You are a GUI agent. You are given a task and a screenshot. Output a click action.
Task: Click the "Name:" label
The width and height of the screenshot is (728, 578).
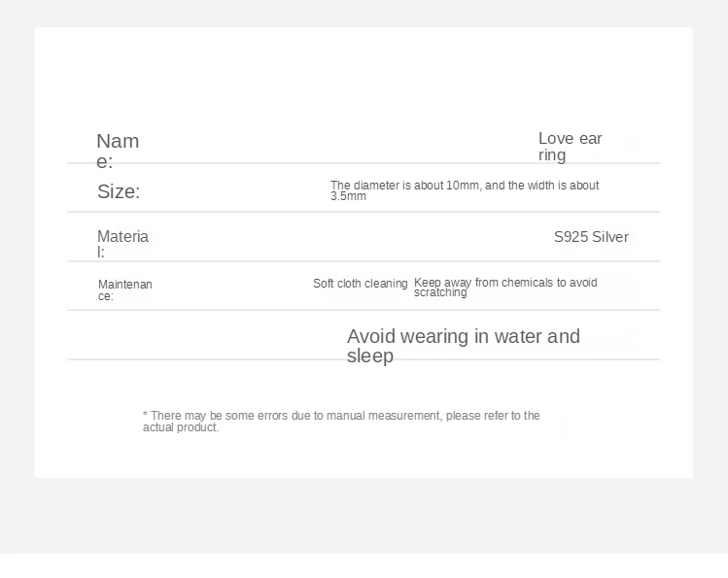[118, 151]
